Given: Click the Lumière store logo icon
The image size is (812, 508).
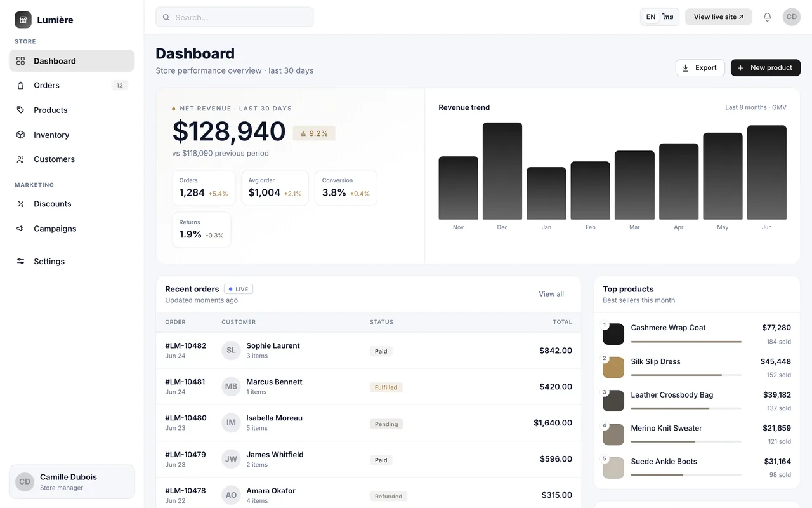Looking at the screenshot, I should pos(23,20).
